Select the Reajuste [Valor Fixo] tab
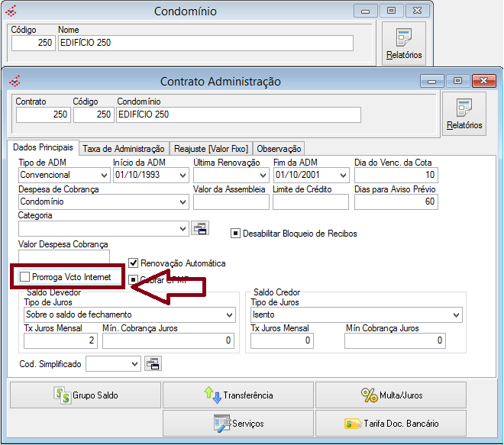504x445 pixels. 212,149
